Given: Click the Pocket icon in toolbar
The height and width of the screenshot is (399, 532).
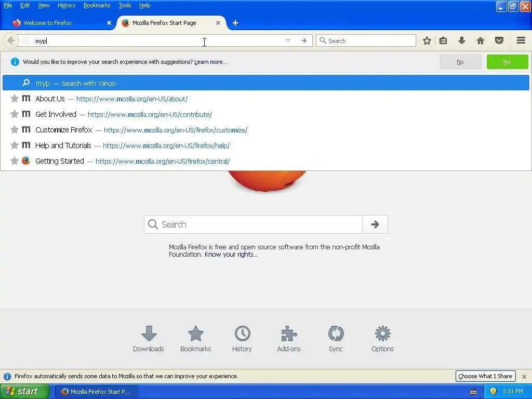Looking at the screenshot, I should pos(499,41).
